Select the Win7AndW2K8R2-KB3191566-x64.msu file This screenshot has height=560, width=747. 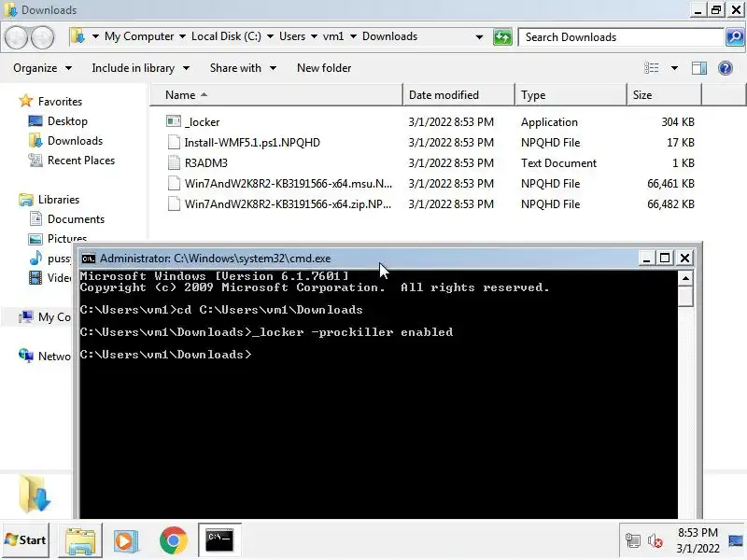tap(289, 183)
